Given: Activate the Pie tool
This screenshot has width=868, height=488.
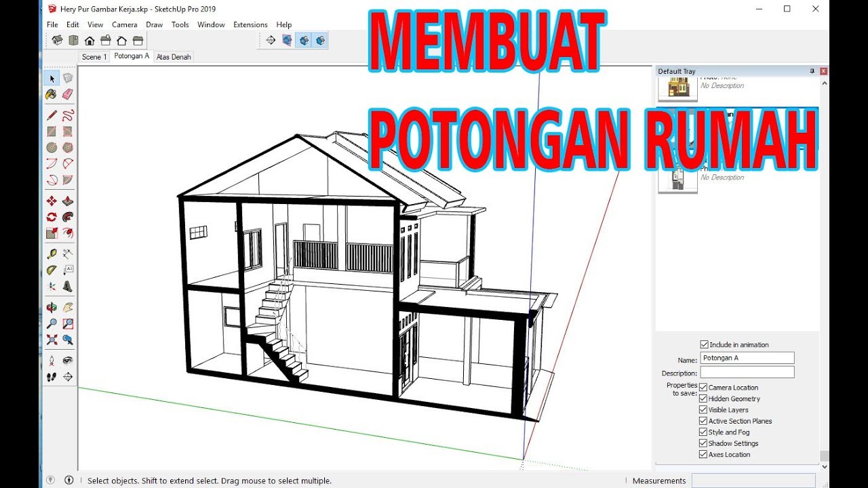Looking at the screenshot, I should [x=68, y=180].
